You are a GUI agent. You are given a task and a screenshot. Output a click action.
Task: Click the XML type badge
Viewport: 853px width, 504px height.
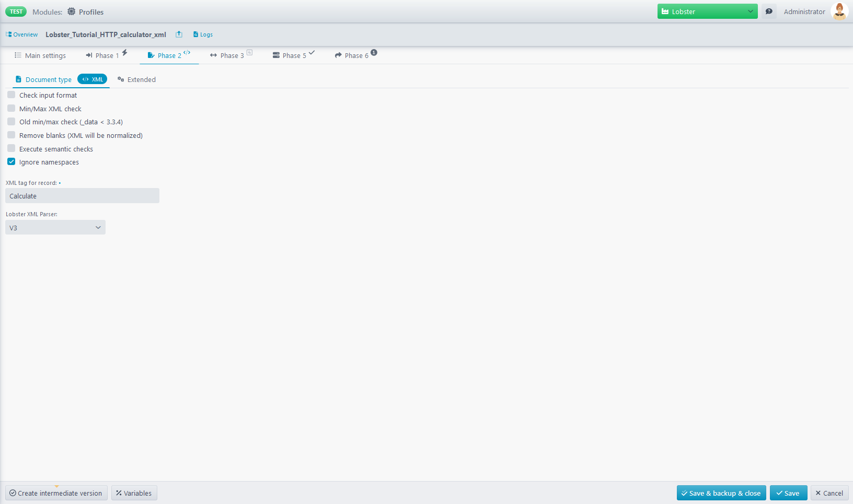click(93, 79)
